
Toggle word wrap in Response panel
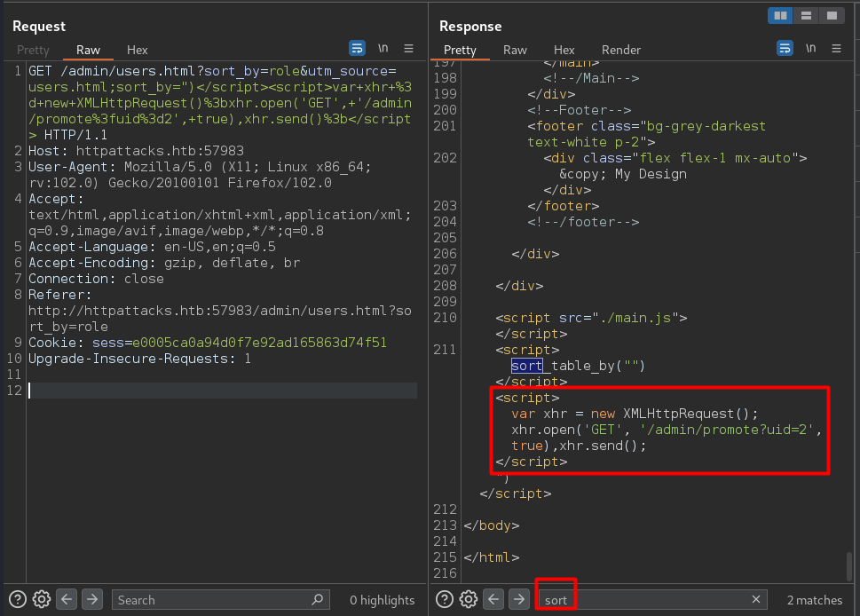[785, 48]
